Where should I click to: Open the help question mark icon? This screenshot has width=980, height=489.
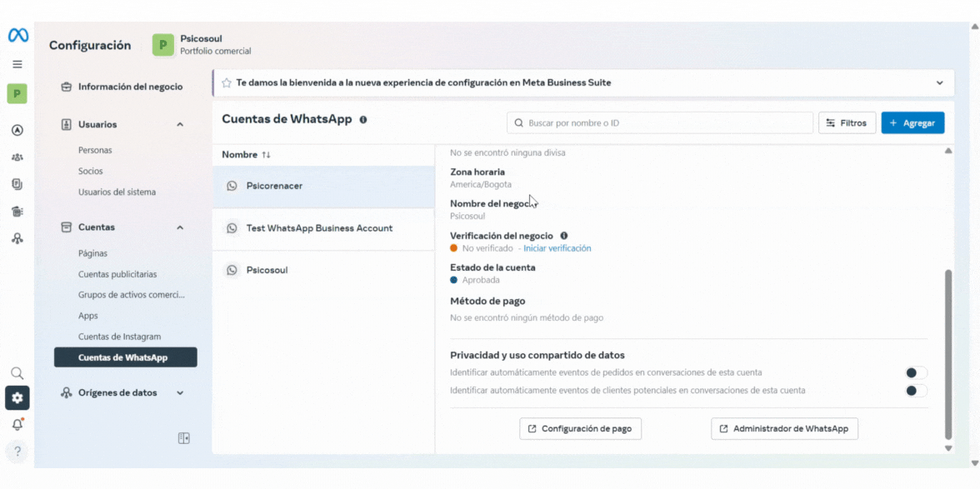pos(17,452)
